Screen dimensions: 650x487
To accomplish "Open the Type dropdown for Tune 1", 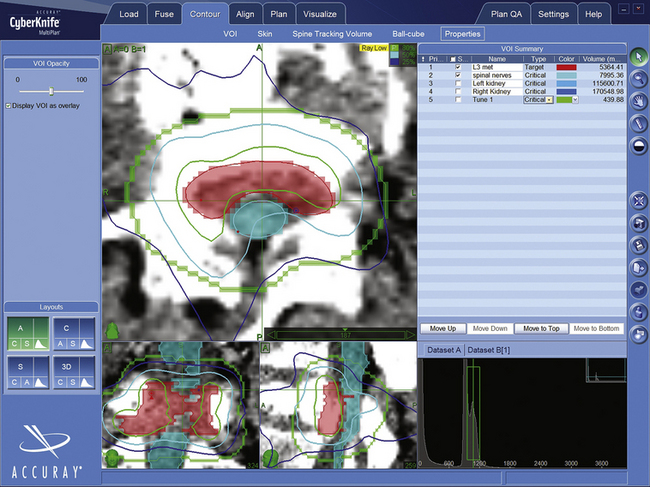I will (549, 100).
